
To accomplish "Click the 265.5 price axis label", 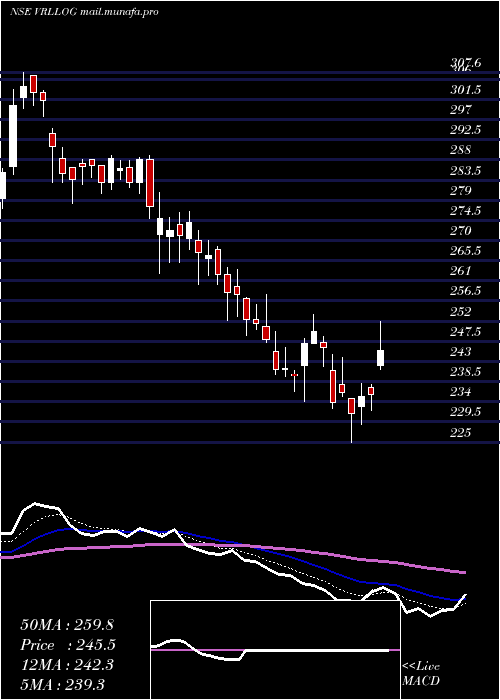I will pyautogui.click(x=466, y=250).
